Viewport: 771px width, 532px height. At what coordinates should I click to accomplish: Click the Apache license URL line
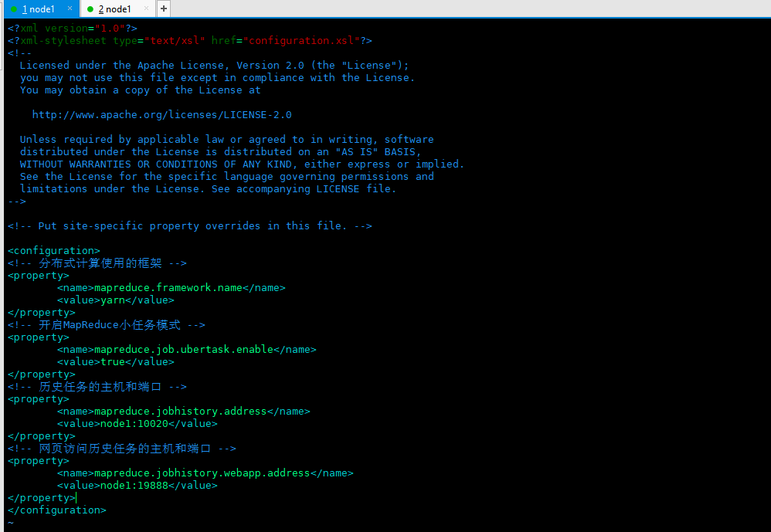pyautogui.click(x=161, y=115)
